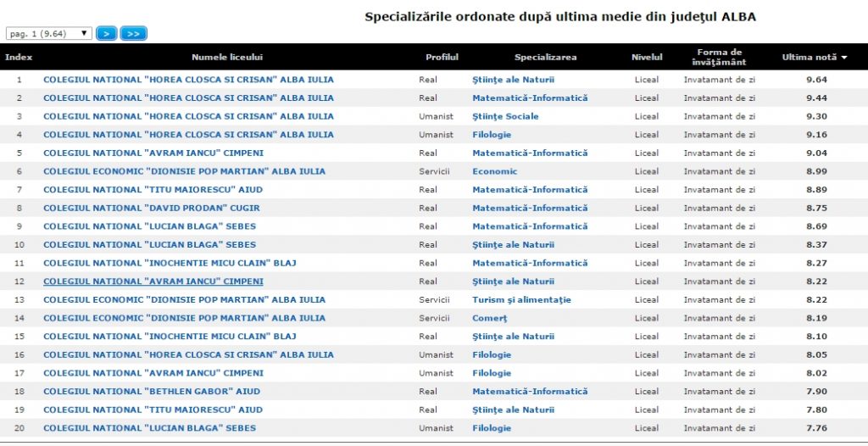Jump to last page with >> button

pyautogui.click(x=133, y=34)
